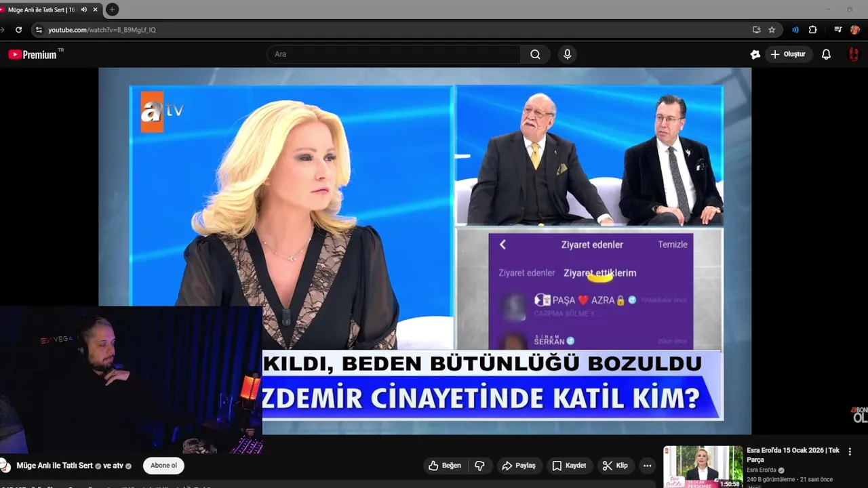Start voice search with microphone
The width and height of the screenshot is (868, 488).
(x=568, y=54)
